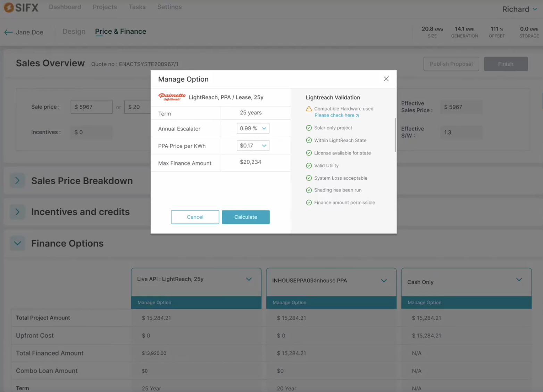
Task: Open the Annual Escalator dropdown
Action: 253,128
